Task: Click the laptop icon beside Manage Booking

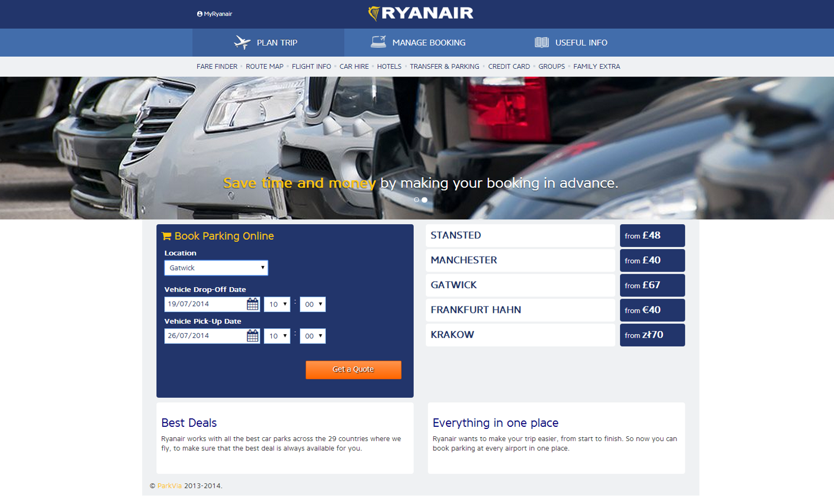Action: point(378,42)
